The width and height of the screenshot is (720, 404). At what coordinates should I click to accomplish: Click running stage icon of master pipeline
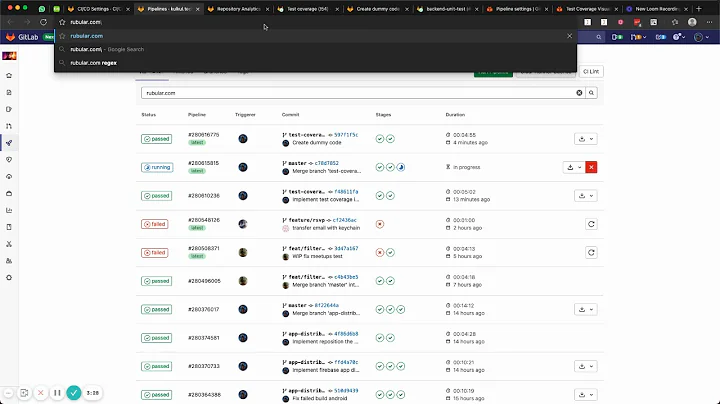401,167
